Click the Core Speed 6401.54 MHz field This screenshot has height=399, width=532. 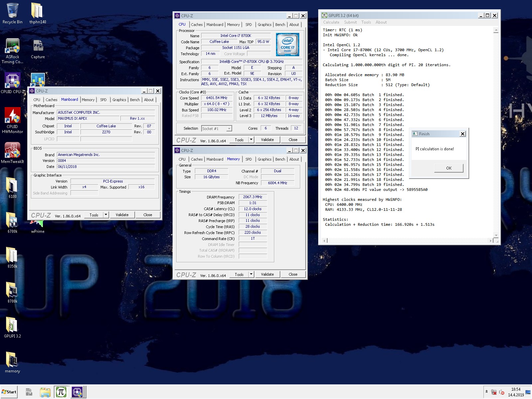click(217, 98)
